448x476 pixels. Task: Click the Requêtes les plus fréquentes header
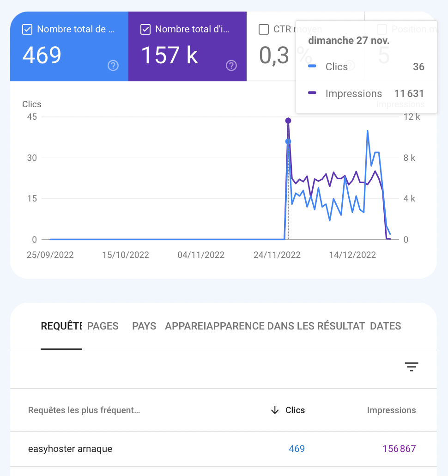coord(83,410)
